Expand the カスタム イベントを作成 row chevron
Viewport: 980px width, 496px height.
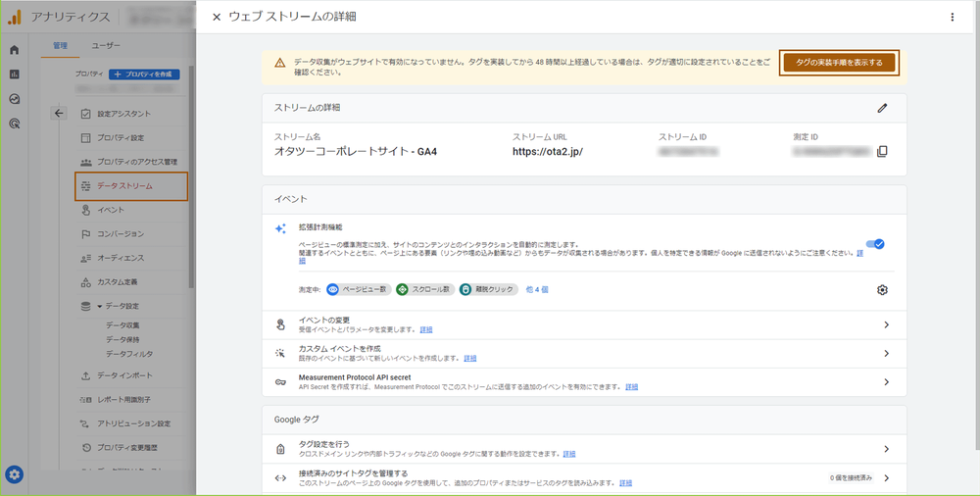[x=886, y=354]
